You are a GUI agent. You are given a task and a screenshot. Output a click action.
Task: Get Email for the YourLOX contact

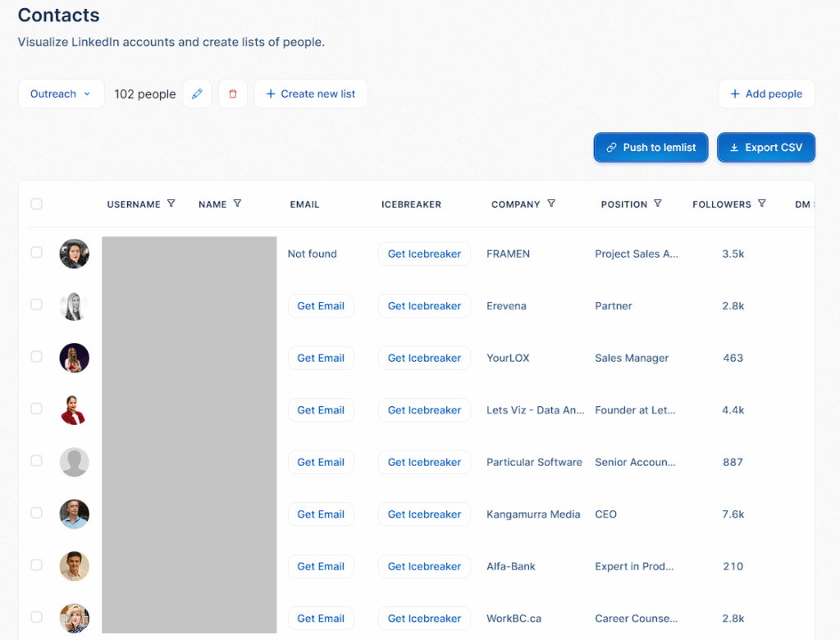[x=321, y=359]
